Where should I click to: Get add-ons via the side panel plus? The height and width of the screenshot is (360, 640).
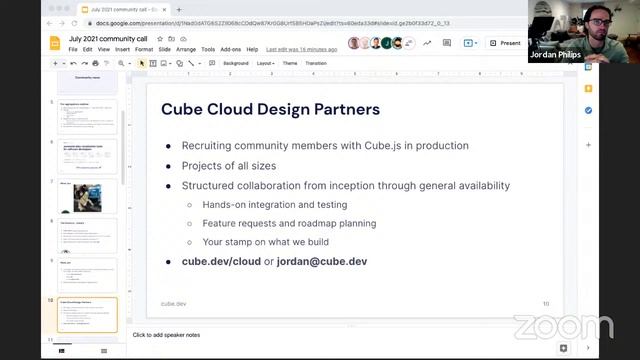588,145
